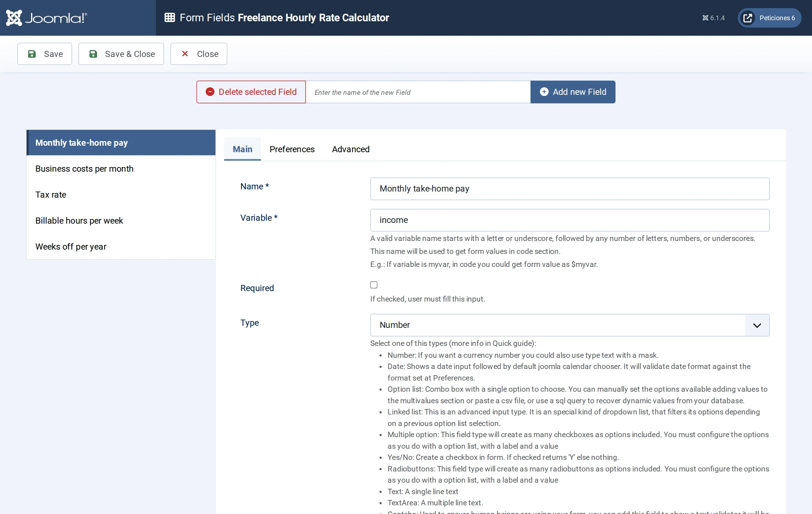The image size is (812, 514).
Task: Click the Close toolbar button
Action: click(199, 54)
